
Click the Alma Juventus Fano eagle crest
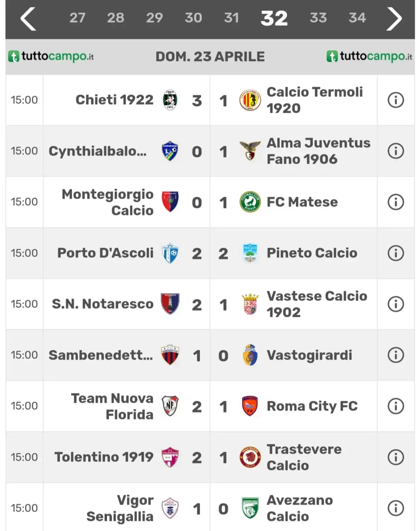click(x=250, y=151)
